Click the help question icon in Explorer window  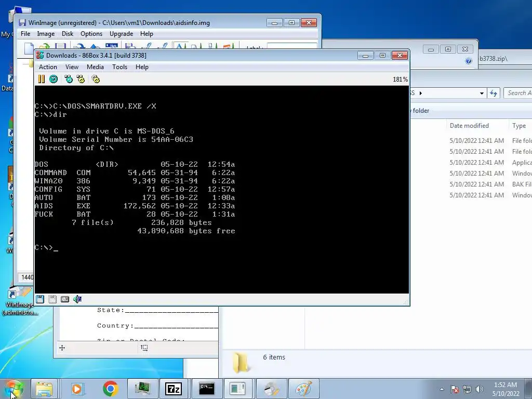tap(469, 61)
